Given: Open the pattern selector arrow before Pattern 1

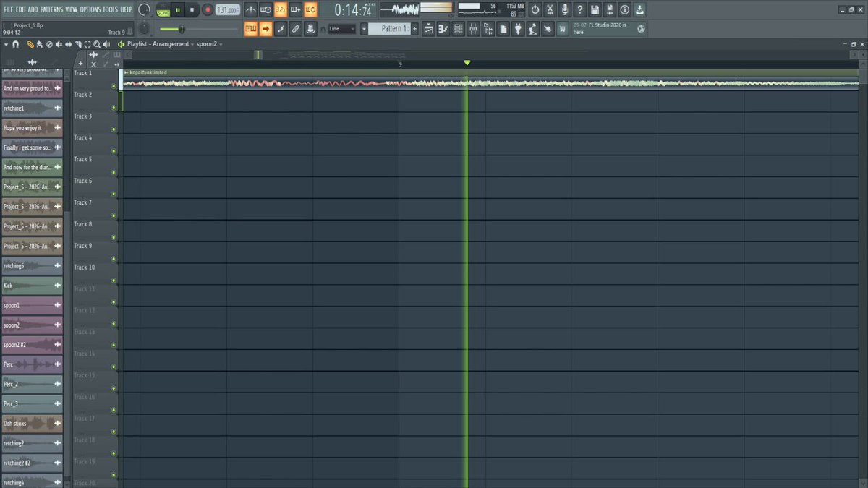Looking at the screenshot, I should [364, 29].
